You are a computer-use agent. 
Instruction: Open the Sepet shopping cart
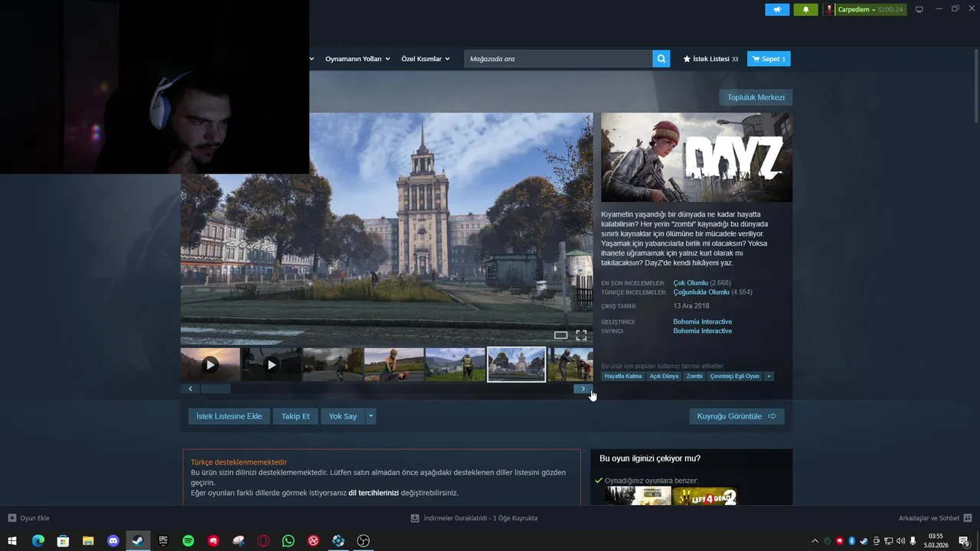coord(769,59)
